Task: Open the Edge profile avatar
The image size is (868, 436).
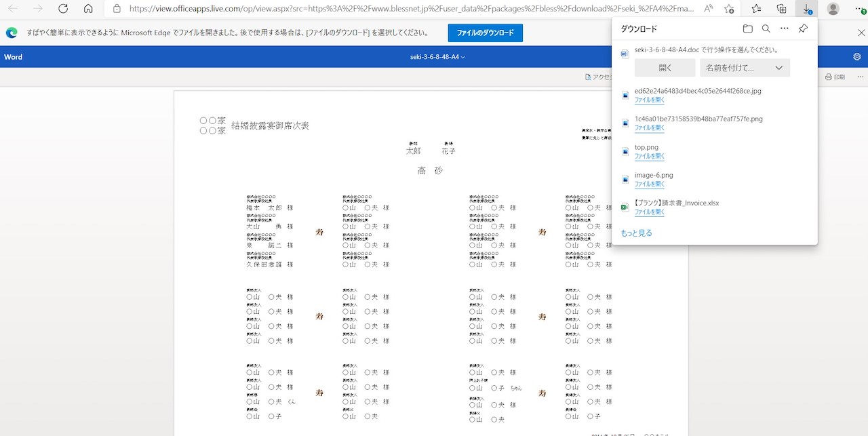Action: pyautogui.click(x=832, y=9)
